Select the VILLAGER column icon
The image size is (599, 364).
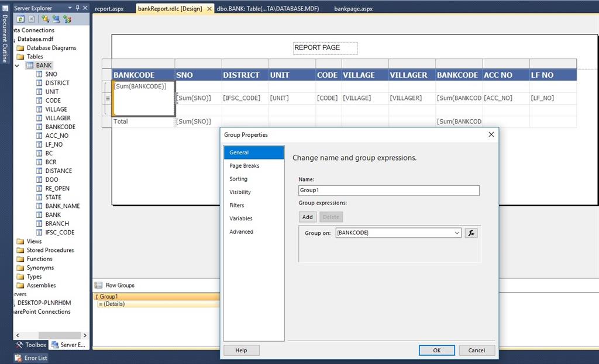39,118
